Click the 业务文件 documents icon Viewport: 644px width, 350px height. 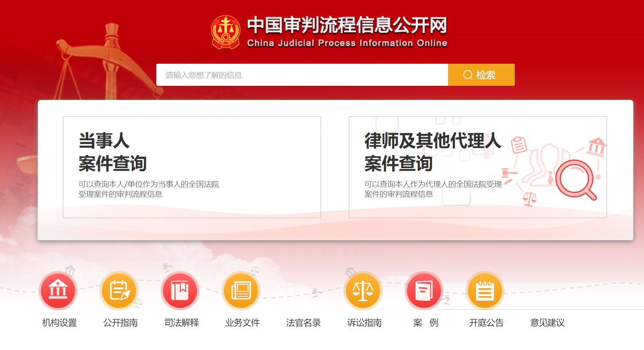(x=241, y=291)
